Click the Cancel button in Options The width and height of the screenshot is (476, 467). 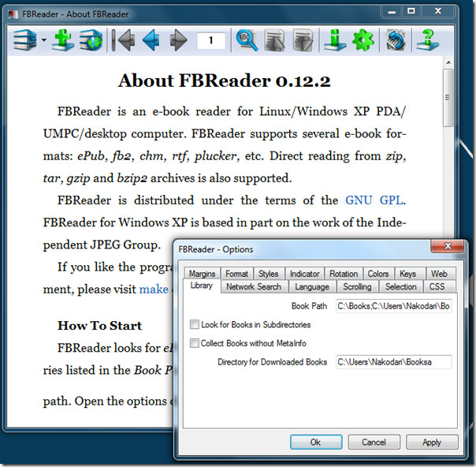click(x=374, y=442)
